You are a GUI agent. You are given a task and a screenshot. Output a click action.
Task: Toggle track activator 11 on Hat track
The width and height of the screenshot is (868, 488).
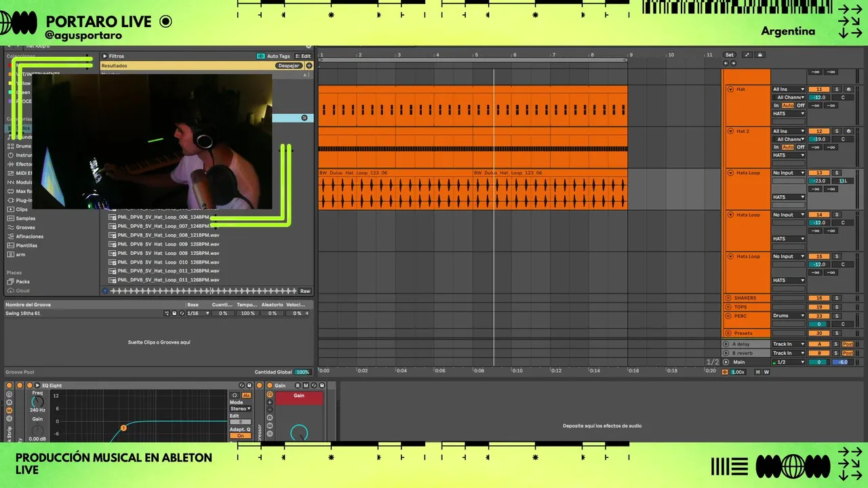tap(819, 89)
